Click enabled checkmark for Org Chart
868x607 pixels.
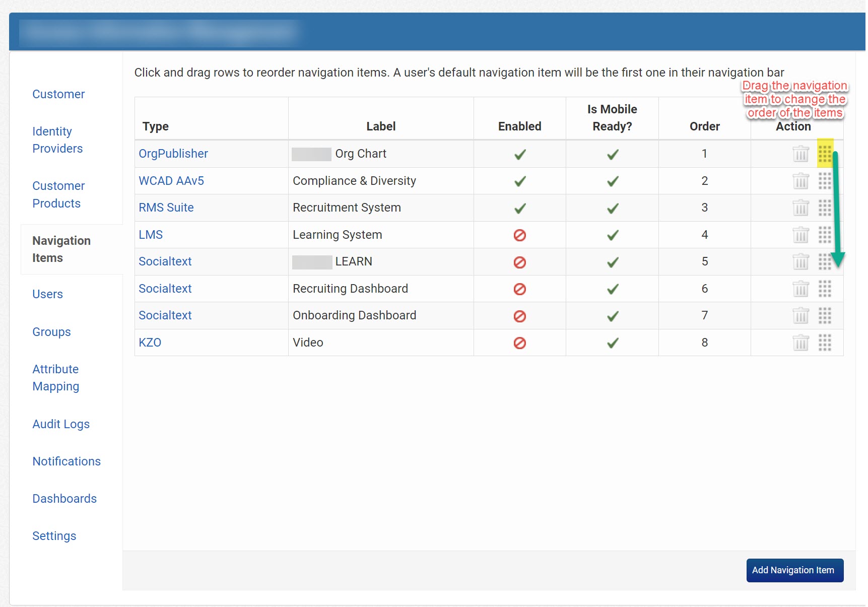click(x=520, y=154)
